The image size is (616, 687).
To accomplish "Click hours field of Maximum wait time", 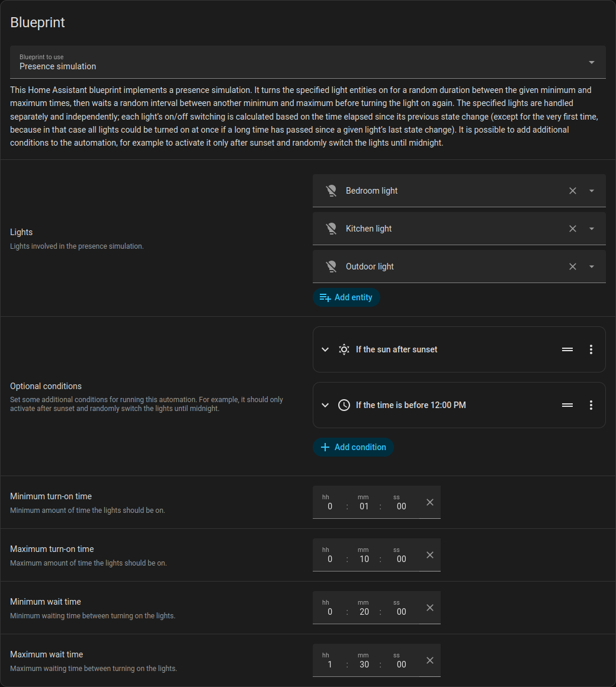I will pos(329,660).
